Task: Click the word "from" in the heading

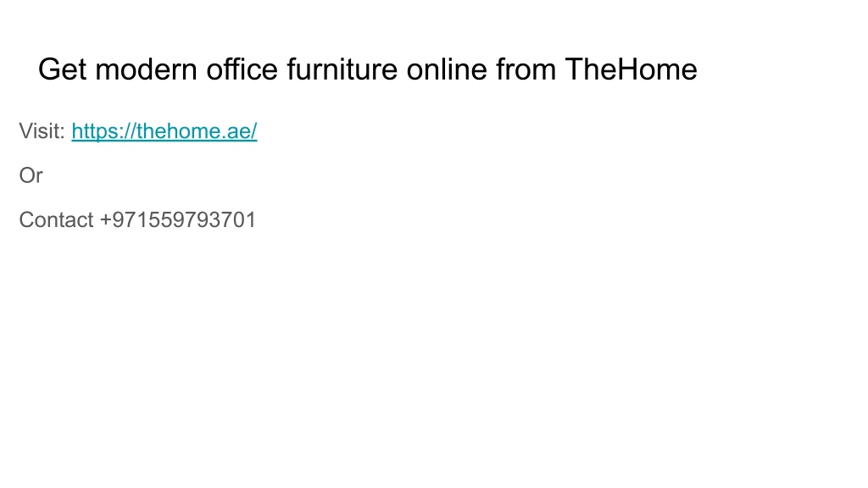Action: [x=526, y=69]
